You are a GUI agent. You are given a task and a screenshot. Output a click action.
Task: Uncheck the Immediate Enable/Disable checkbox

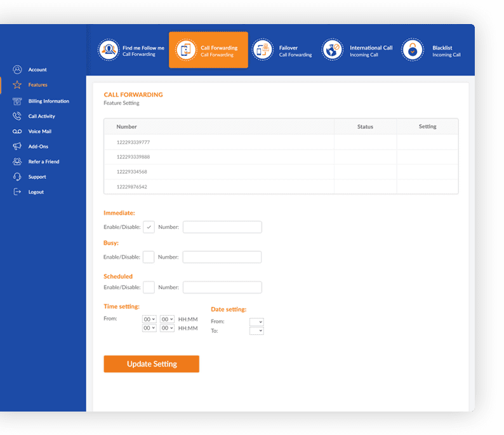coord(149,227)
